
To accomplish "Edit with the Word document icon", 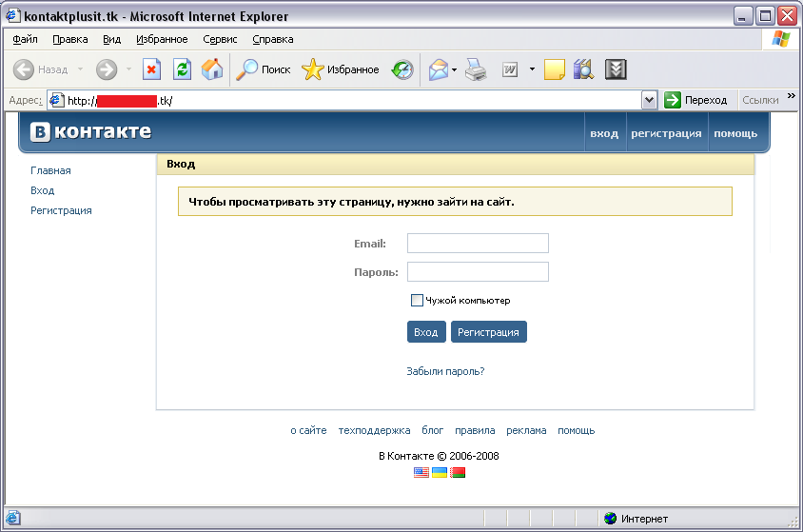I will (x=510, y=69).
